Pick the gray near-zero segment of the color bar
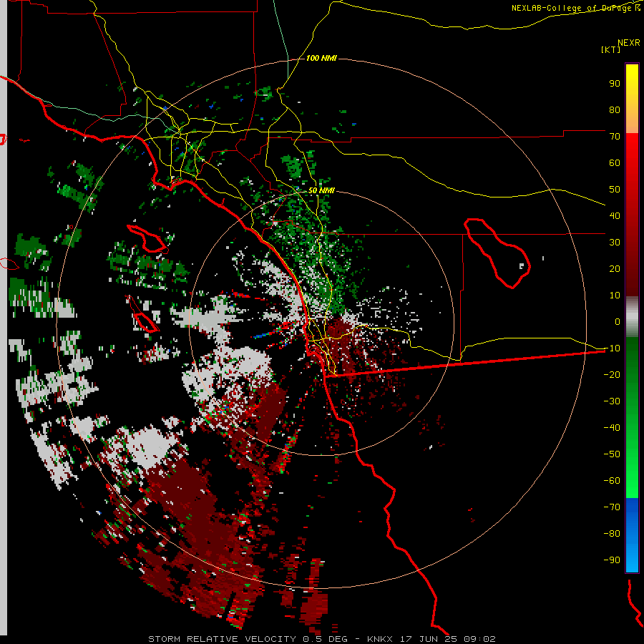The image size is (644, 644). click(x=632, y=317)
